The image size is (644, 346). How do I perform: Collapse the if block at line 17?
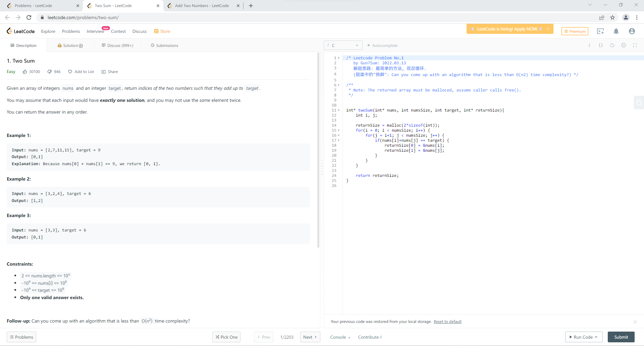click(339, 140)
